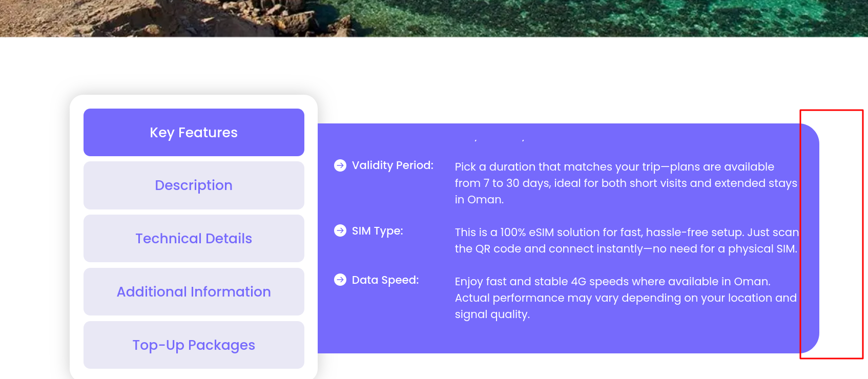Click the 4G speeds description paragraph
The height and width of the screenshot is (379, 868).
coord(625,298)
